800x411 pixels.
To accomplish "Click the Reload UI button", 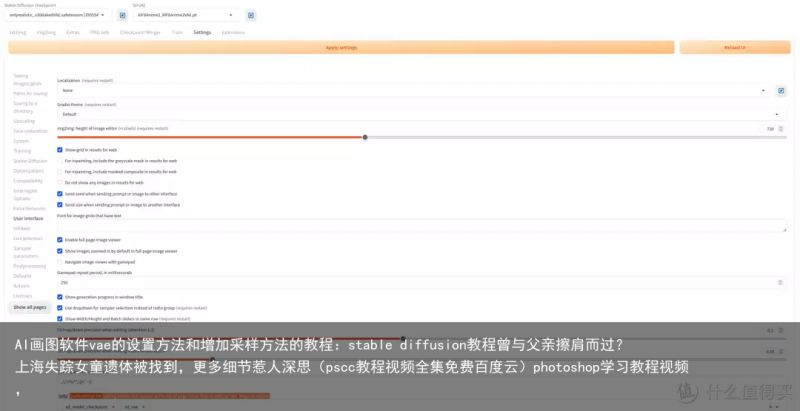I will point(735,47).
